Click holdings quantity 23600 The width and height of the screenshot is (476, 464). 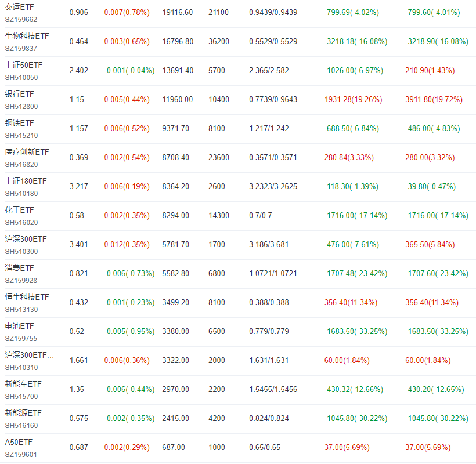[219, 157]
